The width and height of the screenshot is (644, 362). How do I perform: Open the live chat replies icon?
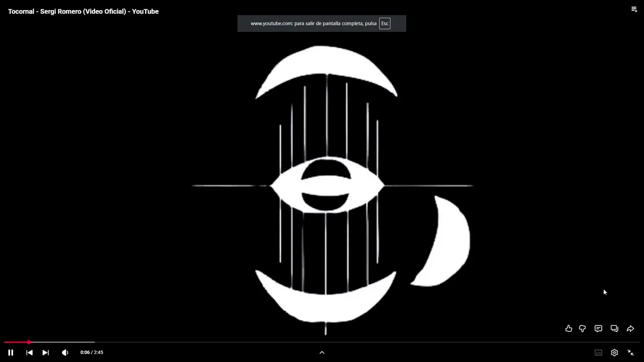[x=614, y=328]
